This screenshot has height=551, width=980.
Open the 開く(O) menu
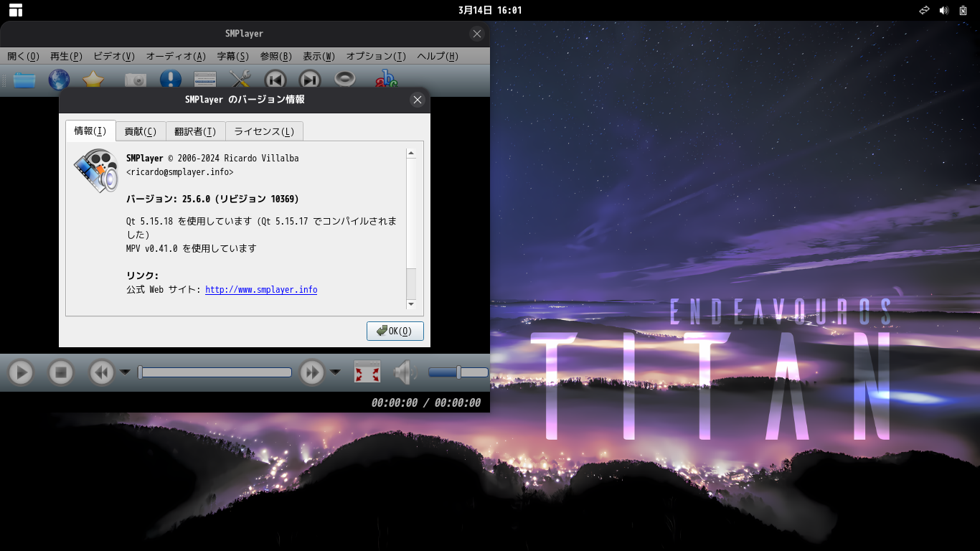coord(23,56)
